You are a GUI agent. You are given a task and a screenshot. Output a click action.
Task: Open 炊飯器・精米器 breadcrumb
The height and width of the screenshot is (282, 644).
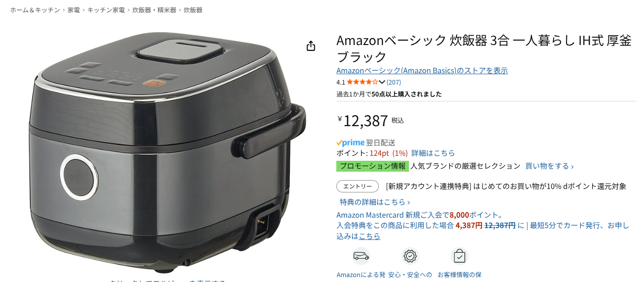click(x=154, y=10)
